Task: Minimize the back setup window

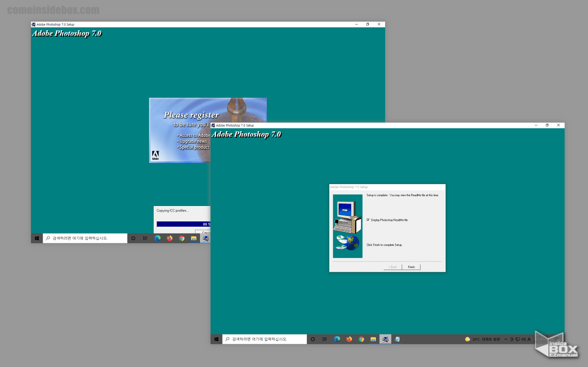Action: point(356,24)
